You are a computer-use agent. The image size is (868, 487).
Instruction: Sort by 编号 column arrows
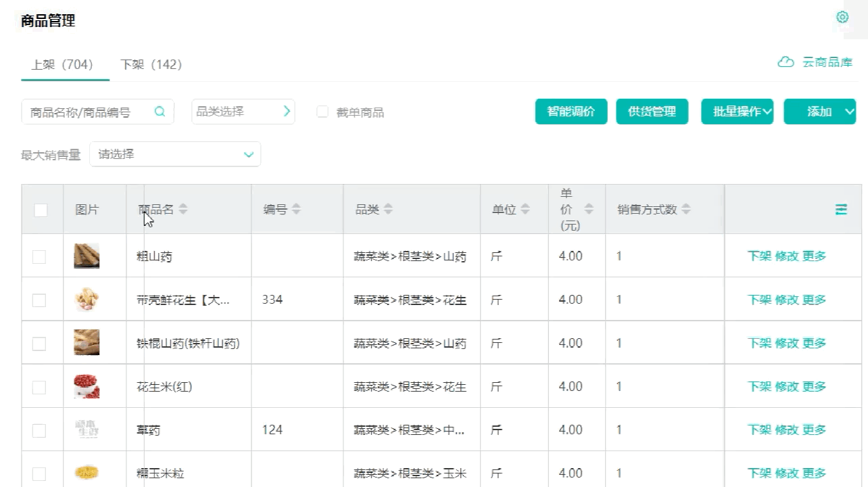pos(297,209)
